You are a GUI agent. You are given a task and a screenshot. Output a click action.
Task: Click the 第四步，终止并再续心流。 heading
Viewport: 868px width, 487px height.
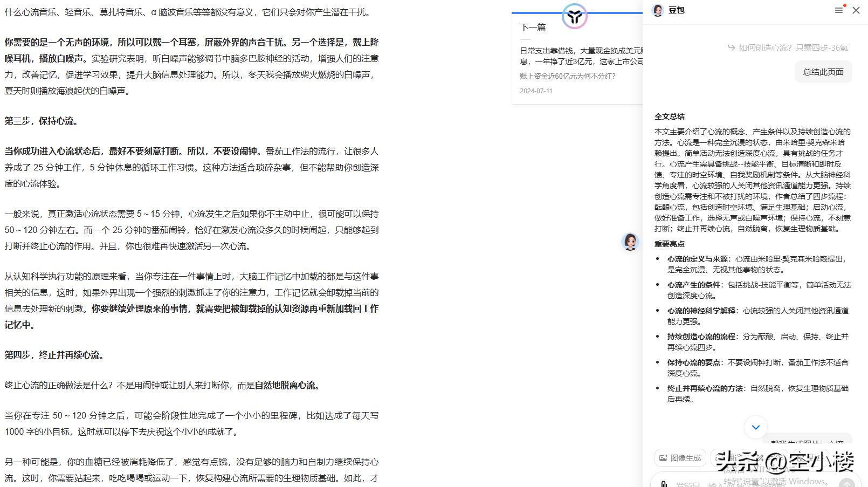pyautogui.click(x=56, y=355)
